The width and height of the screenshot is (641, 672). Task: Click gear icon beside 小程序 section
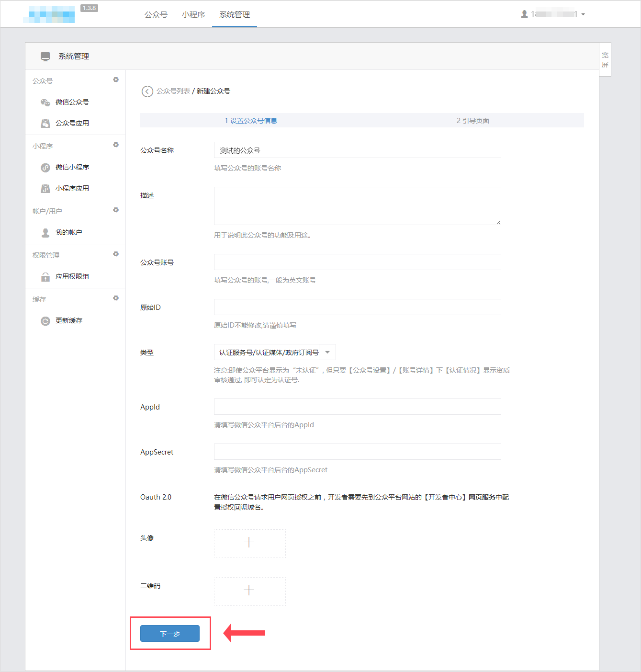click(x=116, y=145)
